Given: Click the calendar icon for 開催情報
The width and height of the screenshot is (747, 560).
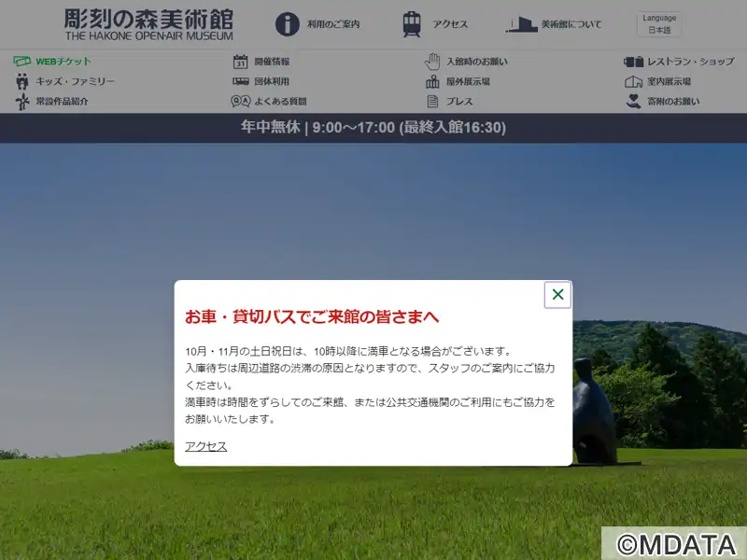Looking at the screenshot, I should (x=240, y=62).
